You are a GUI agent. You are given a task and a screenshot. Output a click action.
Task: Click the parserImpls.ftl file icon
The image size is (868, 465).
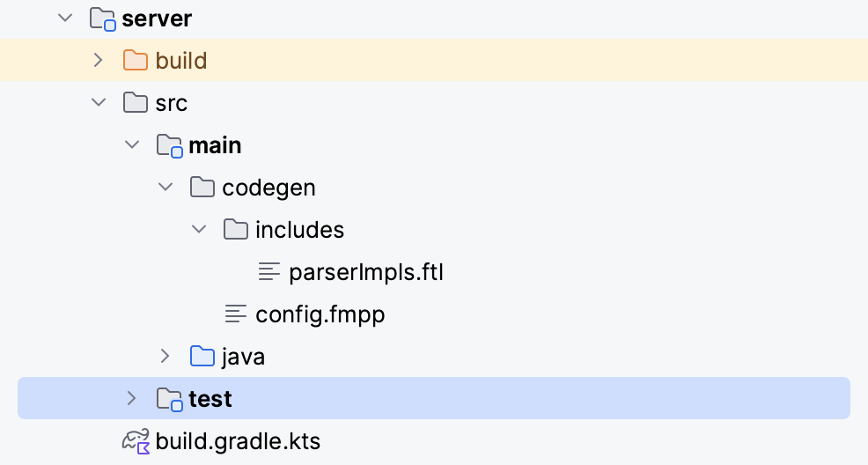269,272
